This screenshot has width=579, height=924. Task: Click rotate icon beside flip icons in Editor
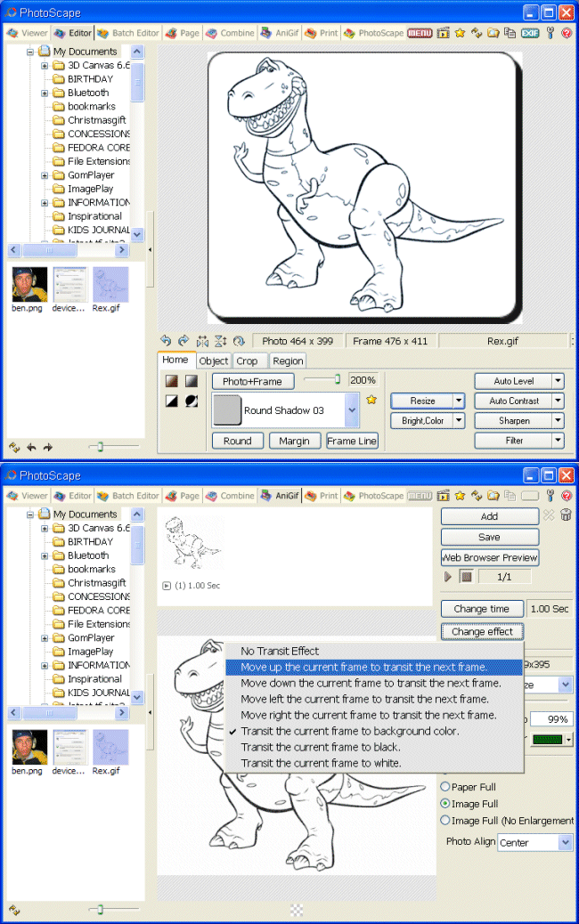(239, 341)
